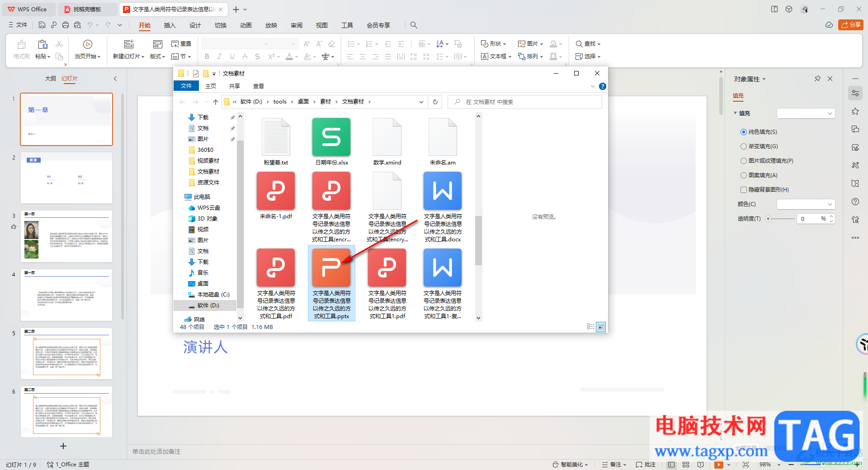Click the 查找 find button
This screenshot has width=868, height=470.
(588, 44)
